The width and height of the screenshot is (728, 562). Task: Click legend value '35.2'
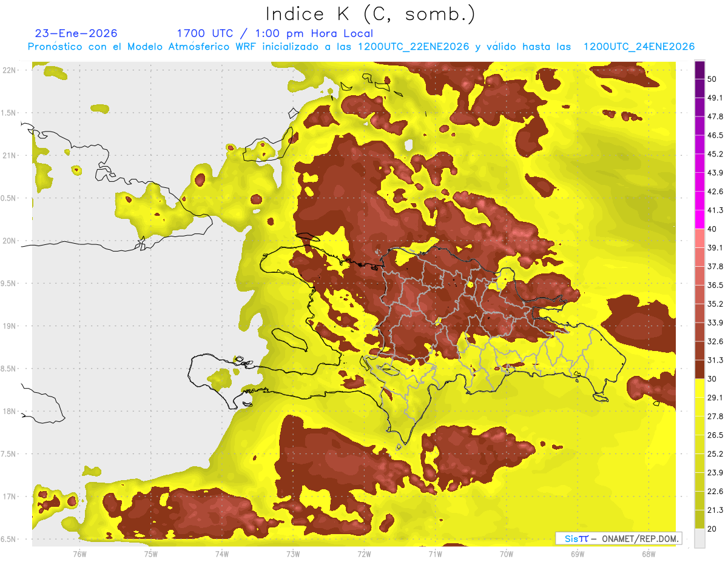tap(715, 304)
